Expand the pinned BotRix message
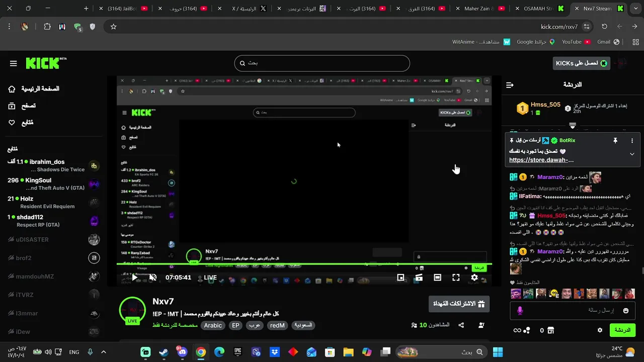 click(x=632, y=154)
